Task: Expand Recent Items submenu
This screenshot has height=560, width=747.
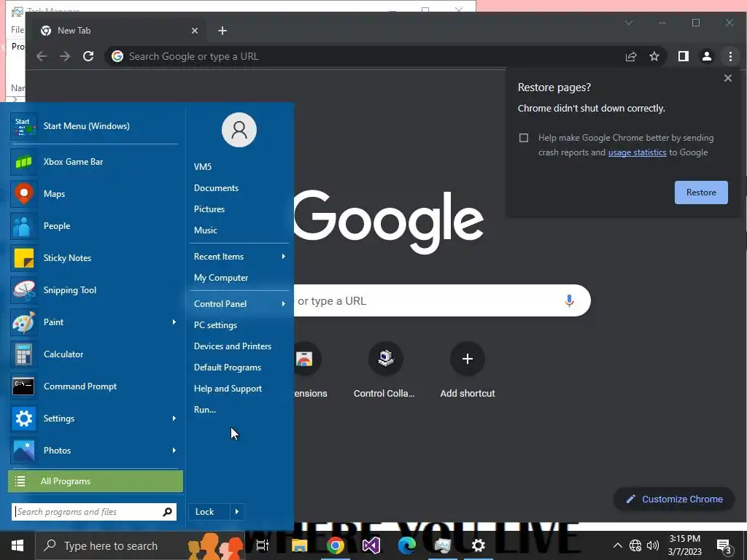Action: [239, 257]
